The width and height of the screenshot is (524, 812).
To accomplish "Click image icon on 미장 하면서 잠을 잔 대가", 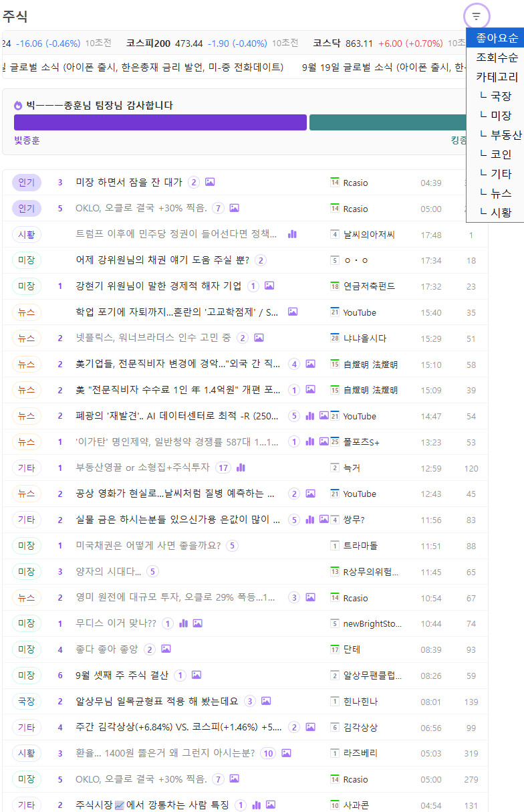I will tap(210, 182).
